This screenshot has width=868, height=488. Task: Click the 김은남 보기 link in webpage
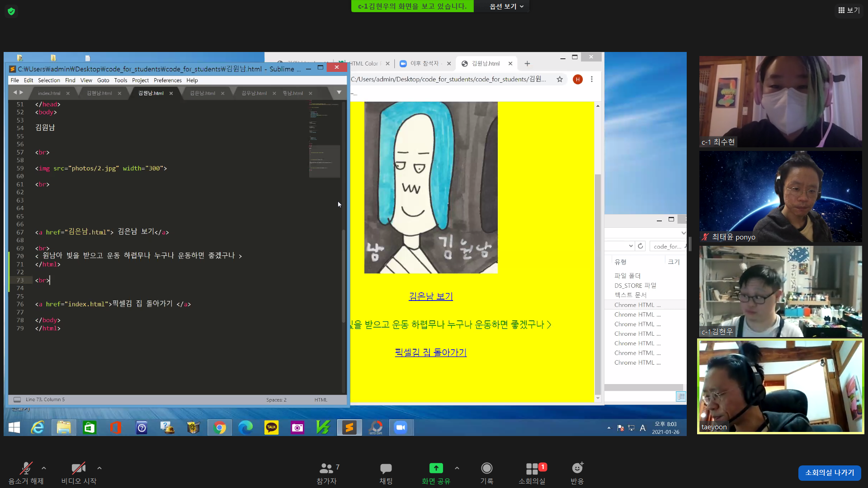431,296
